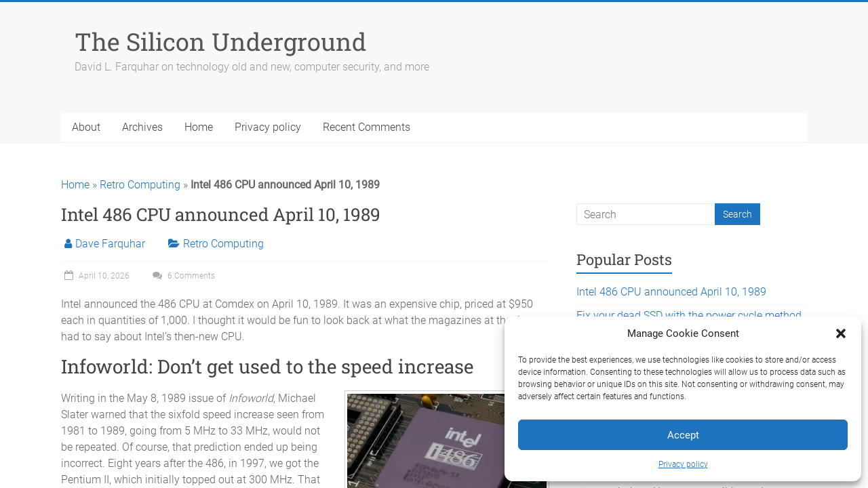
Task: Go to Archives in navigation bar
Action: pos(142,127)
